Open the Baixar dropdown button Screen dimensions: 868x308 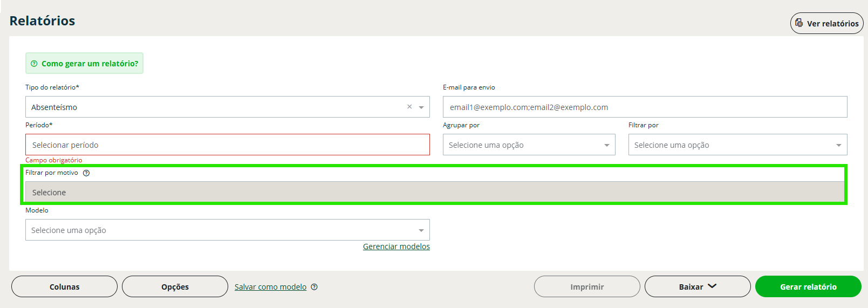coord(698,286)
